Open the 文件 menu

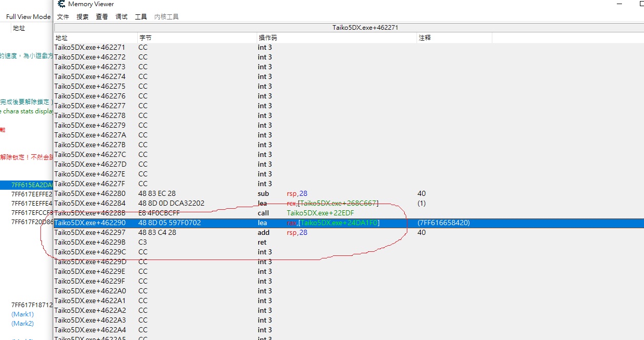click(x=63, y=17)
